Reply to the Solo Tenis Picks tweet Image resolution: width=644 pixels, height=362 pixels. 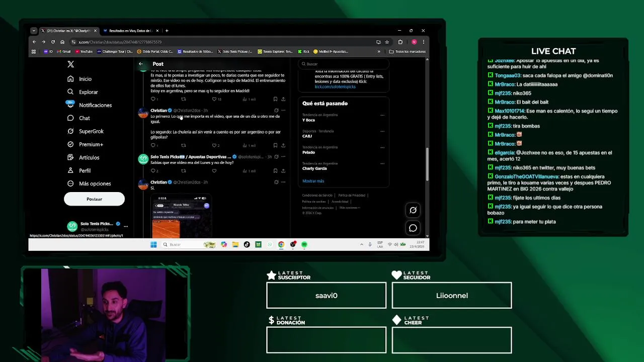(153, 171)
